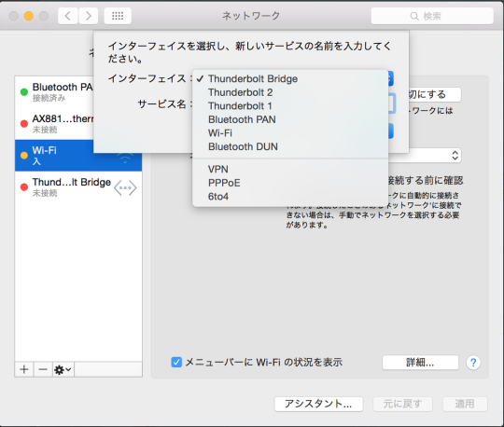
Task: Click the 検索 search field
Action: (432, 16)
